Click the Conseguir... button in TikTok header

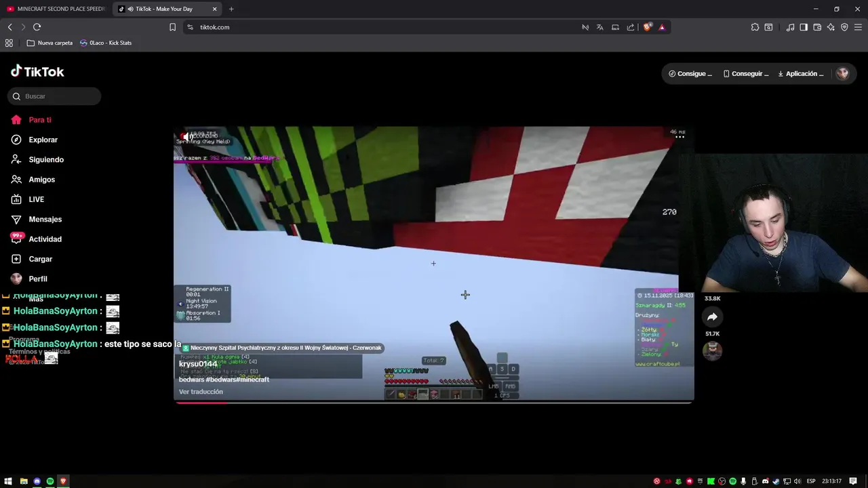(746, 73)
